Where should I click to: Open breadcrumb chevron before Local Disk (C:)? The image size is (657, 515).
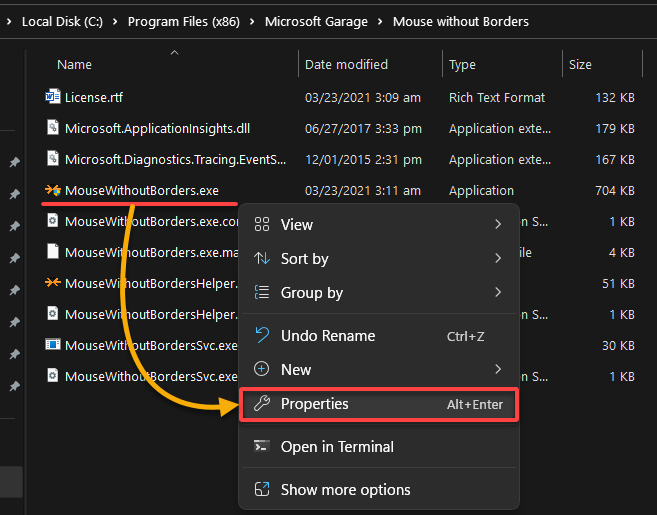[x=9, y=21]
